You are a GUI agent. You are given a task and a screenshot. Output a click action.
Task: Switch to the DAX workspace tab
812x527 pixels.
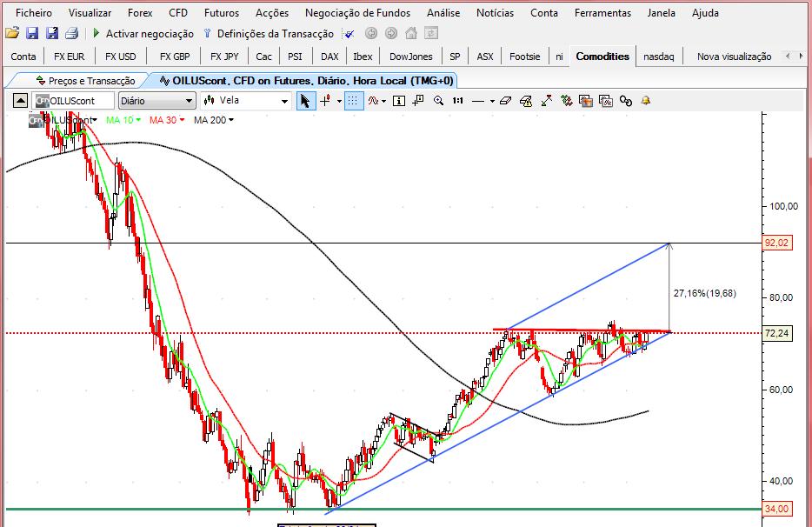(329, 57)
